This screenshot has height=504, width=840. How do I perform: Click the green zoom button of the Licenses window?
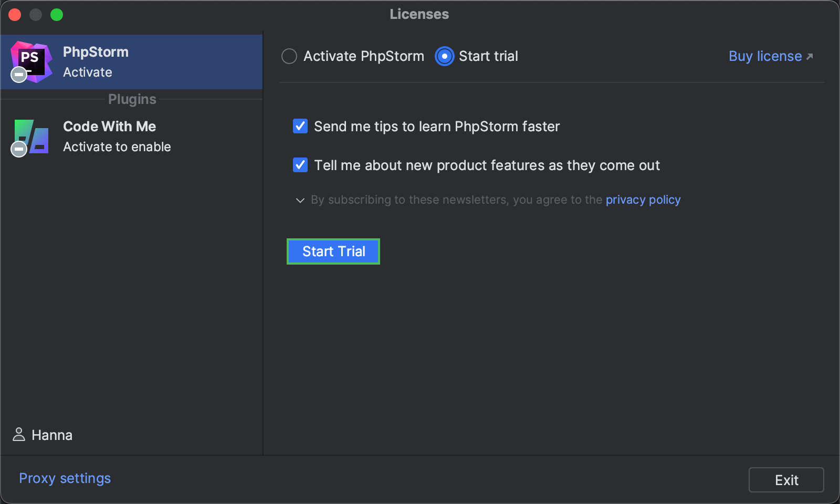pos(57,14)
